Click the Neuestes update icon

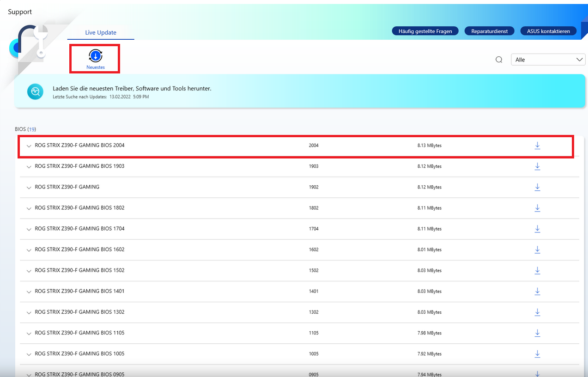(x=95, y=56)
